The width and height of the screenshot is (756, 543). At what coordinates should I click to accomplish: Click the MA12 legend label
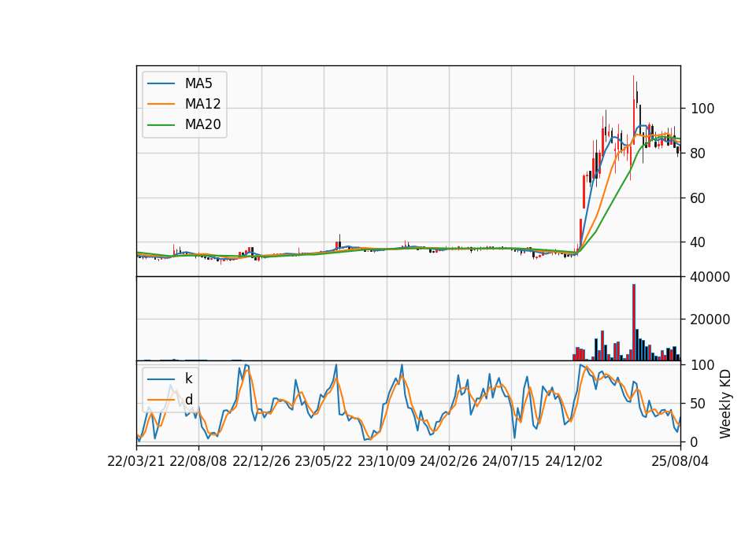tap(202, 104)
